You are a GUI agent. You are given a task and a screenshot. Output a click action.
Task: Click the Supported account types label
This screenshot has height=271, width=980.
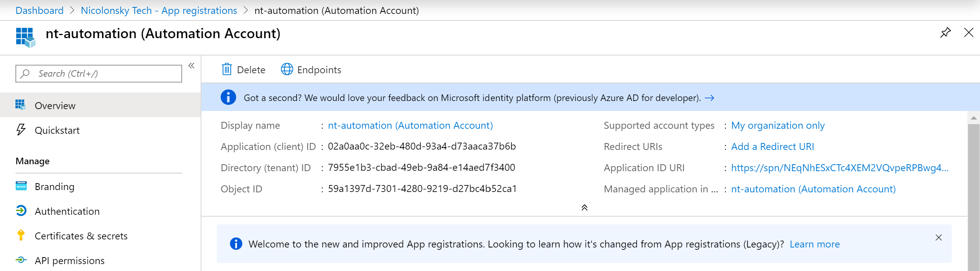click(659, 126)
